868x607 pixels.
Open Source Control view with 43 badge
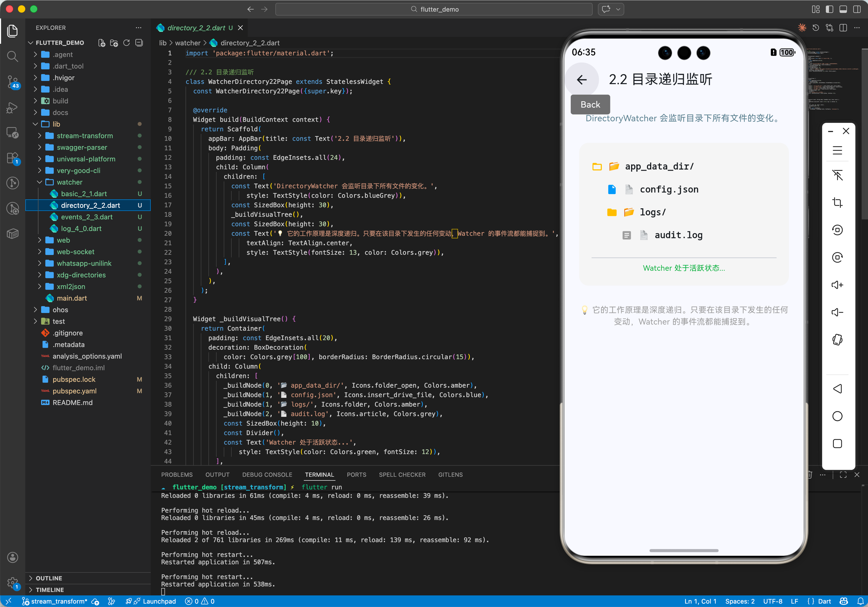(12, 81)
